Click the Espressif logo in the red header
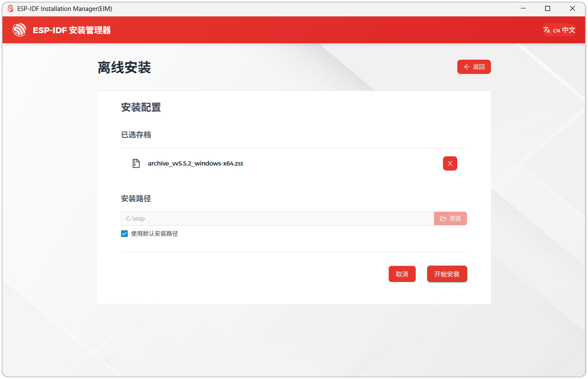This screenshot has width=588, height=379. coord(19,30)
